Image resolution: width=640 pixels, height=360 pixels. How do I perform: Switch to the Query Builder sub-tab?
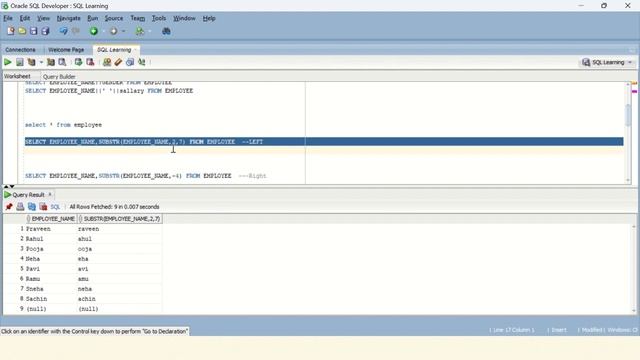(x=59, y=76)
